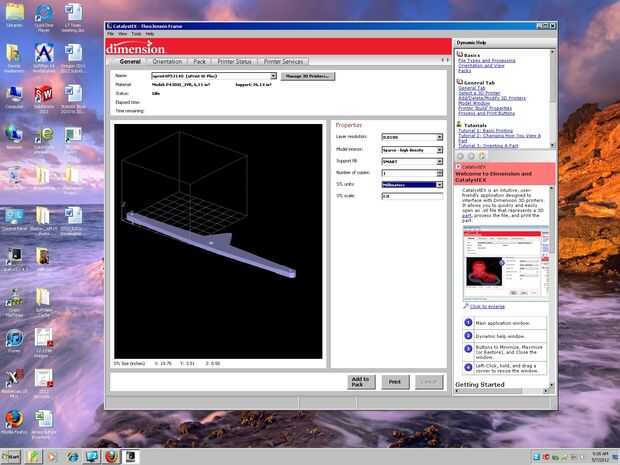Open the Tools menu

tap(136, 34)
